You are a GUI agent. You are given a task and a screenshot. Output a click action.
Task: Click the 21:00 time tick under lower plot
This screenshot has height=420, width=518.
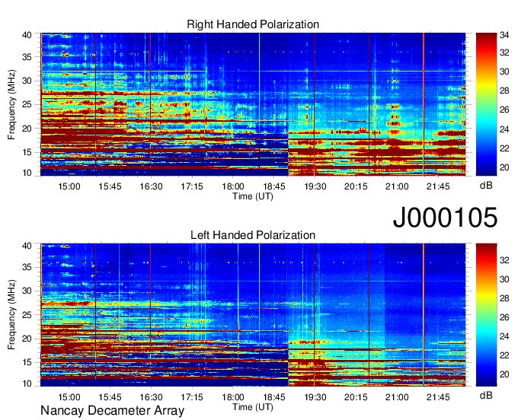(x=397, y=397)
